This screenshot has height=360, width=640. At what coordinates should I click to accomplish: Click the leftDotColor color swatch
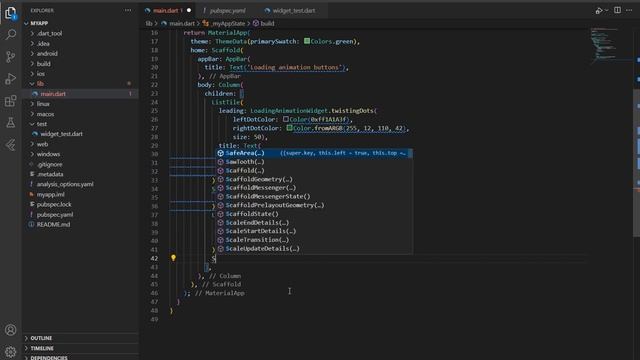286,119
